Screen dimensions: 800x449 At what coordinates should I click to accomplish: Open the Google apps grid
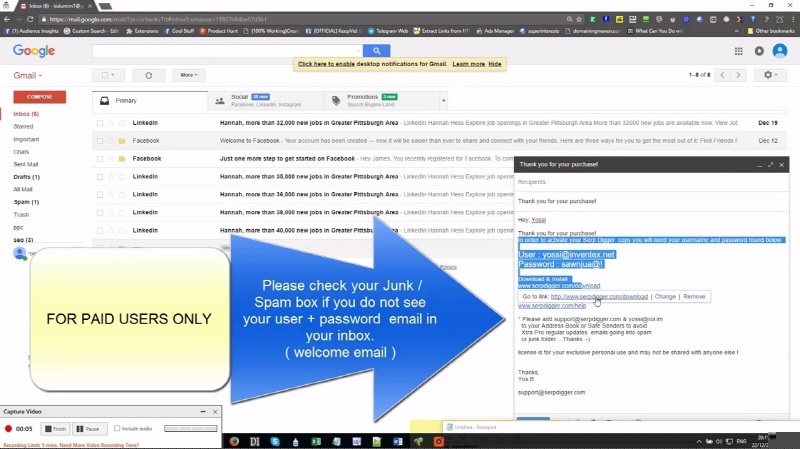(x=738, y=51)
